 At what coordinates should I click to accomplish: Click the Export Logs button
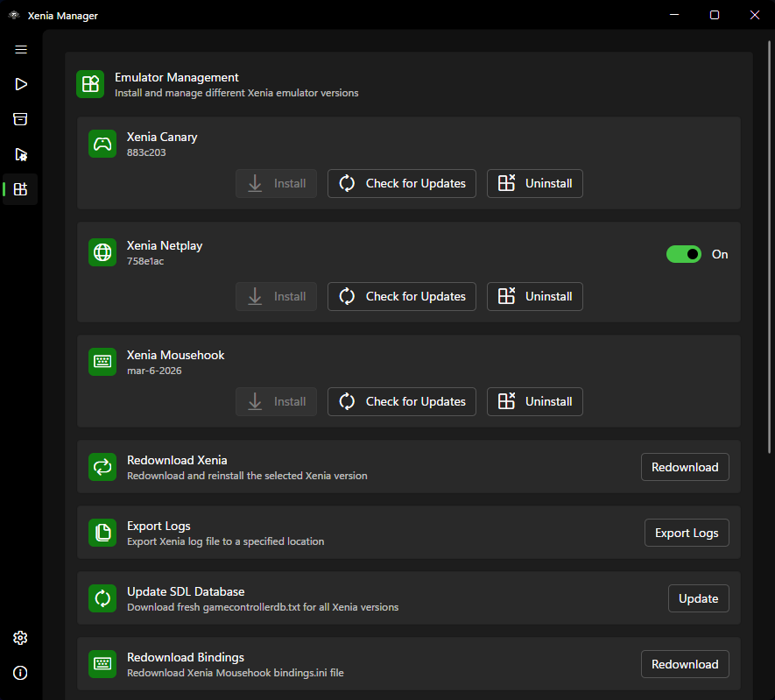tap(687, 533)
